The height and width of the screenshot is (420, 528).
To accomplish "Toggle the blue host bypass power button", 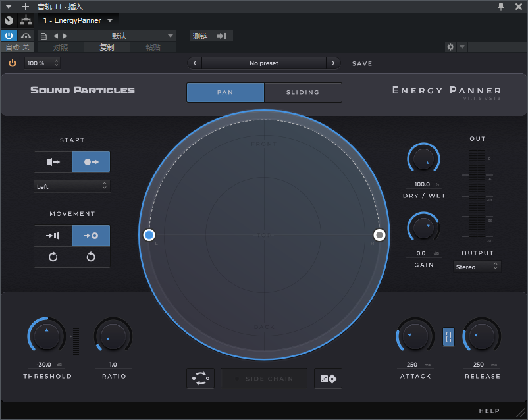I will 9,36.
